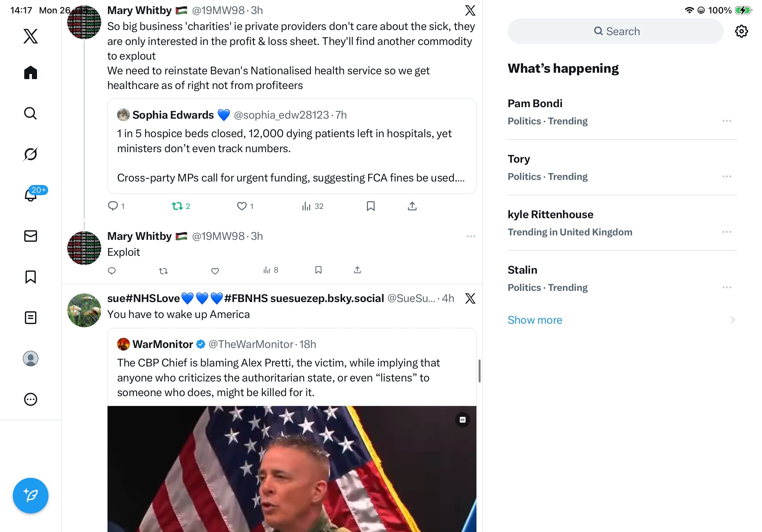Open the Notifications bell with 20+ badge
Viewport: 762px width, 532px height.
pyautogui.click(x=31, y=194)
